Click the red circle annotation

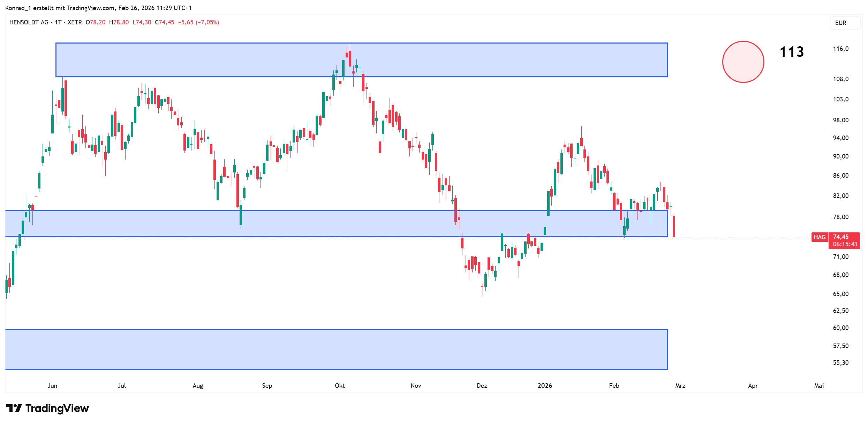click(x=743, y=62)
